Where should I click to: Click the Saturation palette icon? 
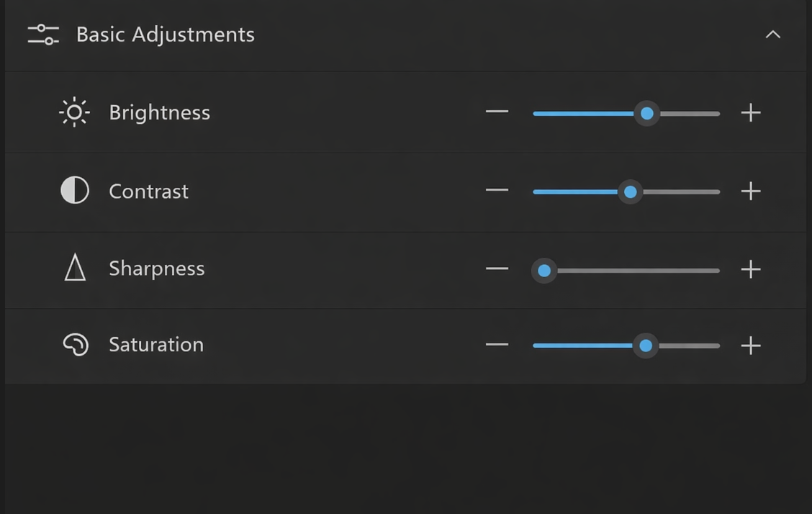pos(76,345)
